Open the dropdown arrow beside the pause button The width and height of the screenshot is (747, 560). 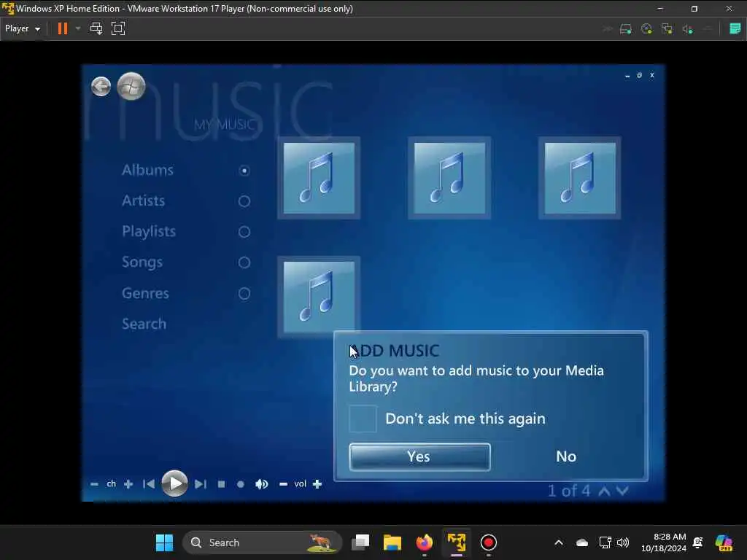point(77,28)
